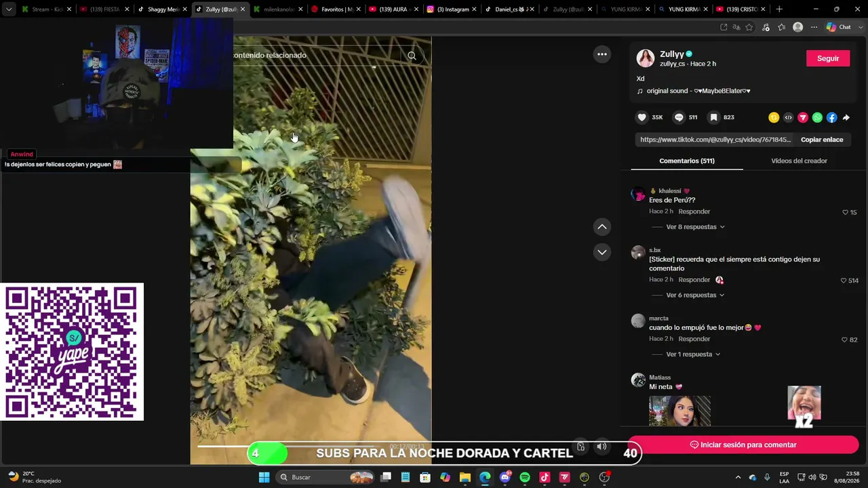Open File Explorer from the taskbar
The width and height of the screenshot is (868, 488).
(465, 477)
